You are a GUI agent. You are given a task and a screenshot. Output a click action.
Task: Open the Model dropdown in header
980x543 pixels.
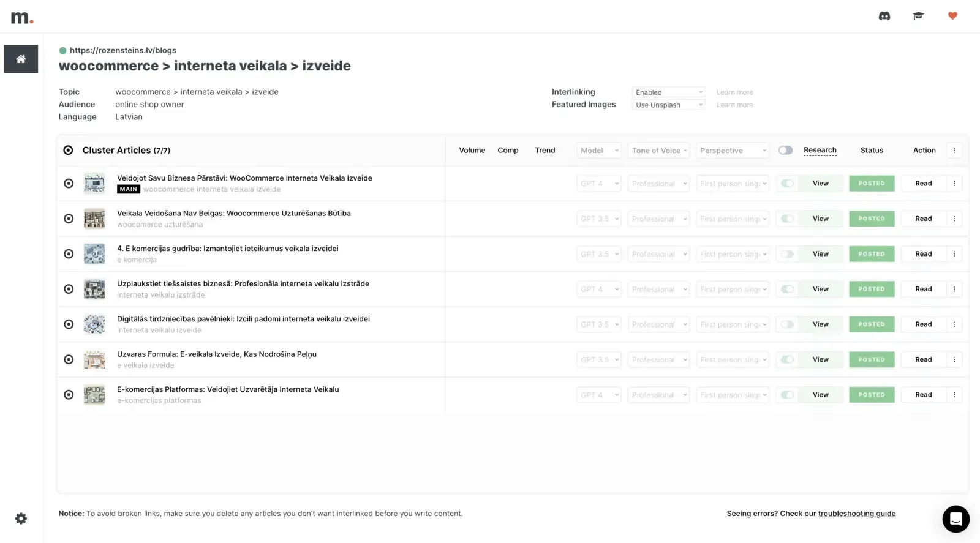[599, 150]
